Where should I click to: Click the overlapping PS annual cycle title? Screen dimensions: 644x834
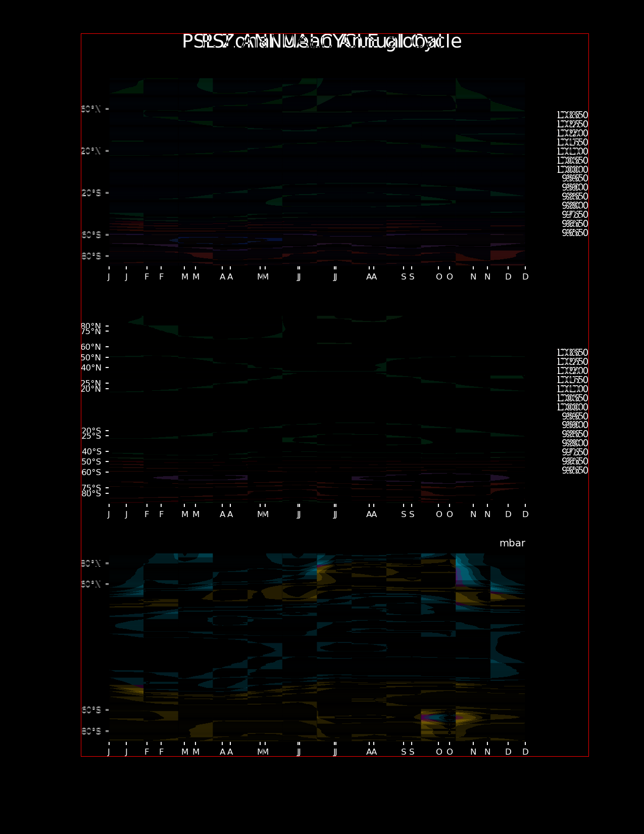[x=322, y=41]
